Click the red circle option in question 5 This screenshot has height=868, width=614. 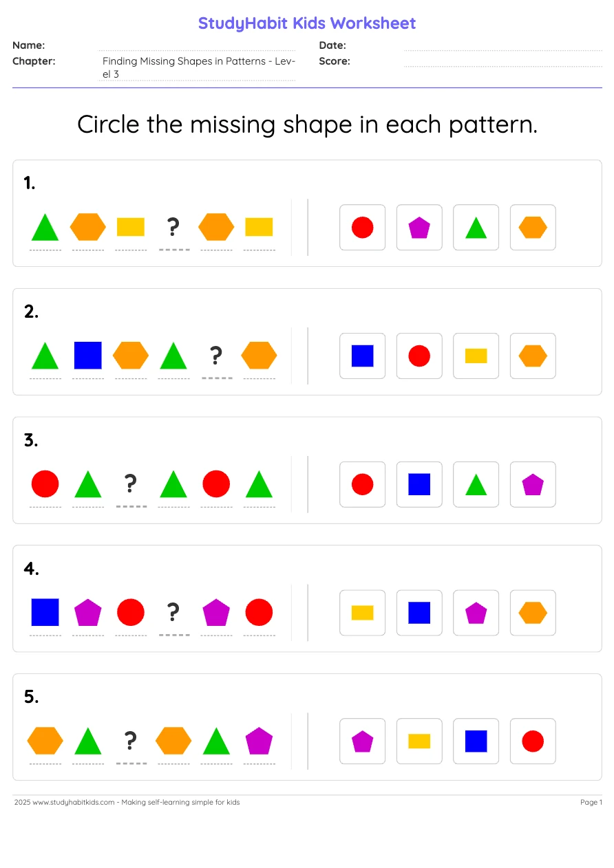533,741
